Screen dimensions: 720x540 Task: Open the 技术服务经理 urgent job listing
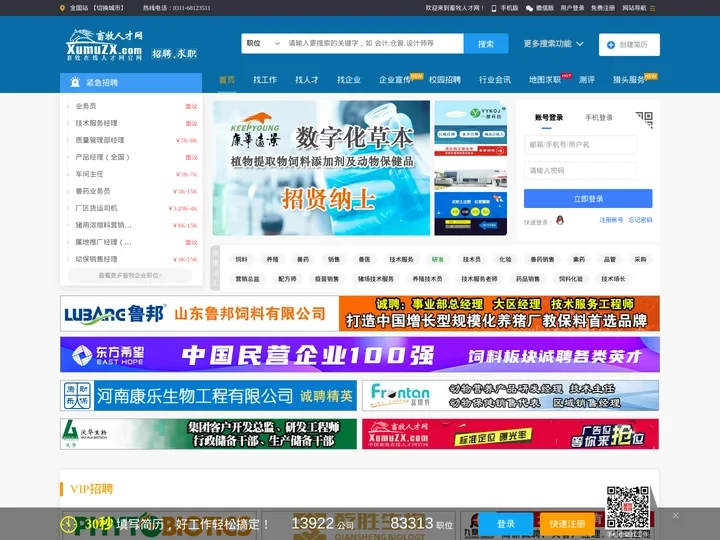96,123
